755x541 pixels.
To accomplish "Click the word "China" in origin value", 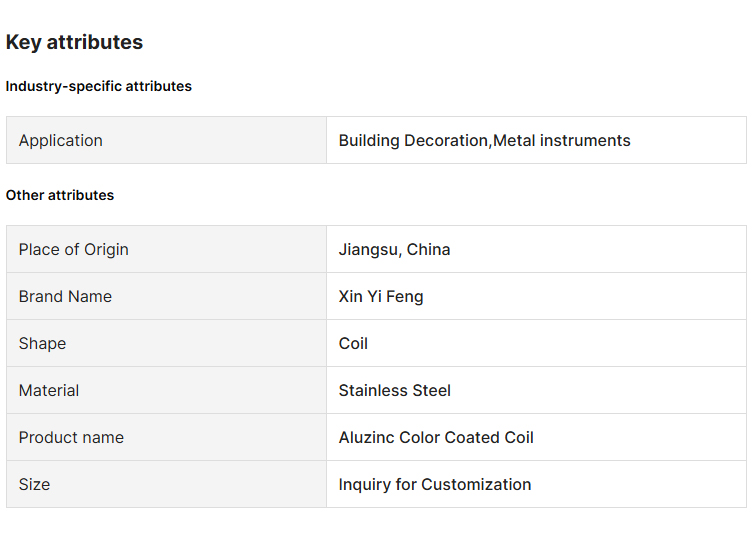I will point(429,249).
